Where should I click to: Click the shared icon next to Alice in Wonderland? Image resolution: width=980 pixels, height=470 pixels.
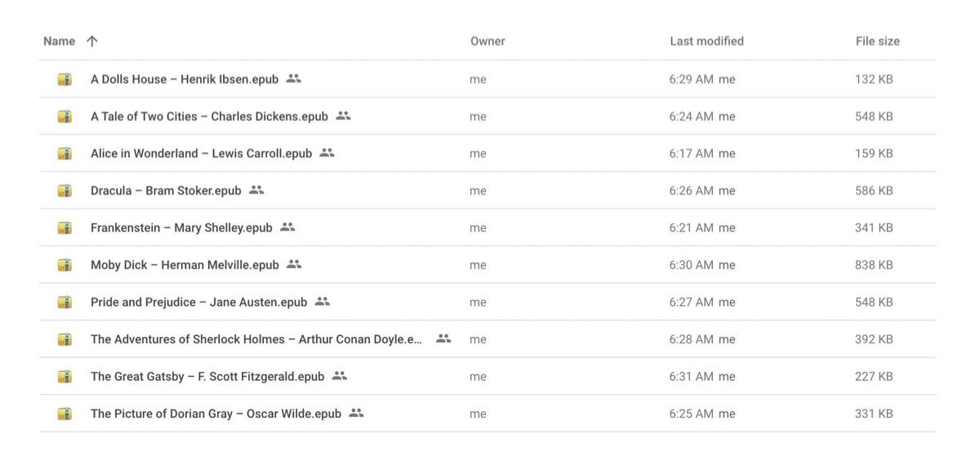327,153
